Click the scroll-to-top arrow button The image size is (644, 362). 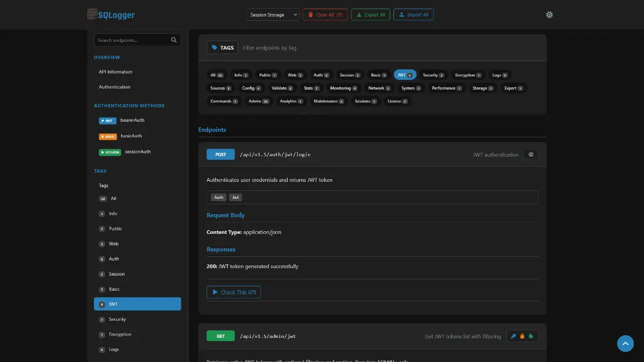pyautogui.click(x=625, y=343)
